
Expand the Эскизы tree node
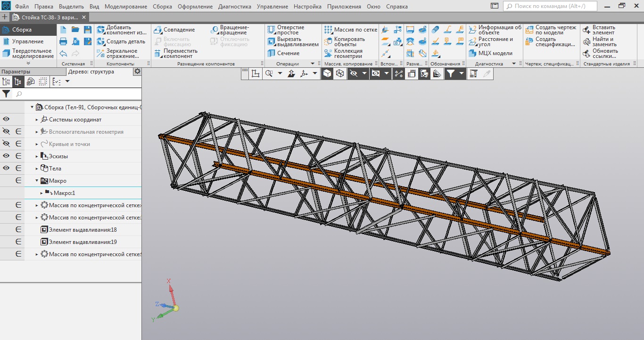[37, 156]
